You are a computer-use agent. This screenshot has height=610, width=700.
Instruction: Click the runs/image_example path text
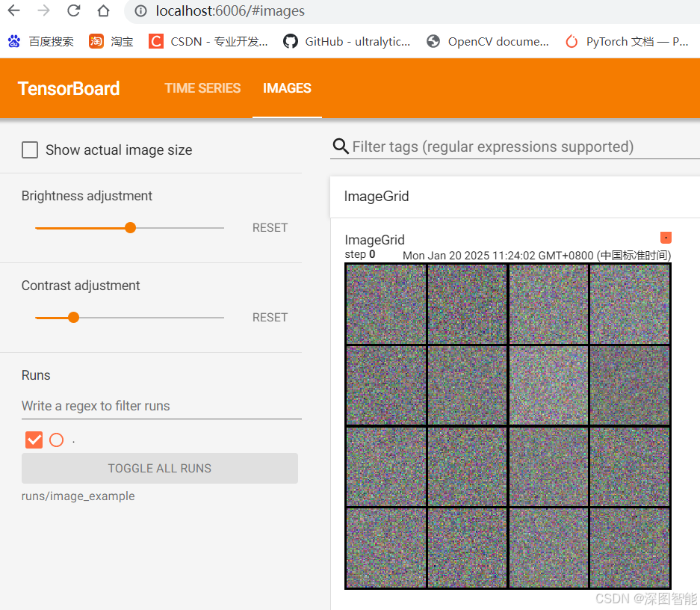[x=78, y=496]
